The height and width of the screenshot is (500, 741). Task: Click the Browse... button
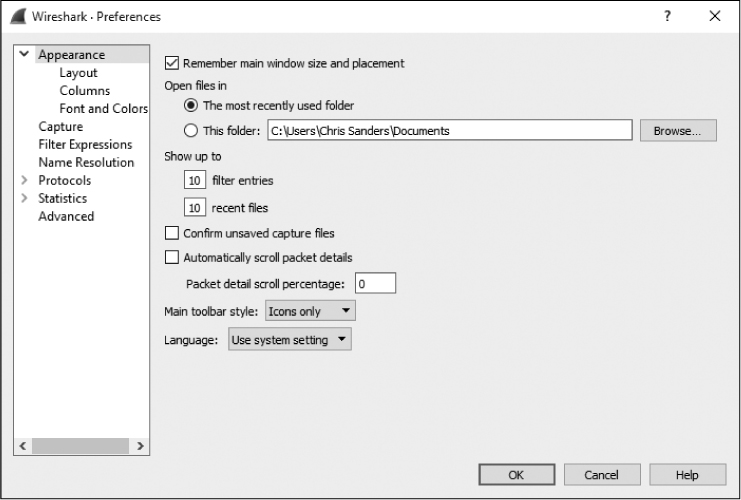point(678,130)
